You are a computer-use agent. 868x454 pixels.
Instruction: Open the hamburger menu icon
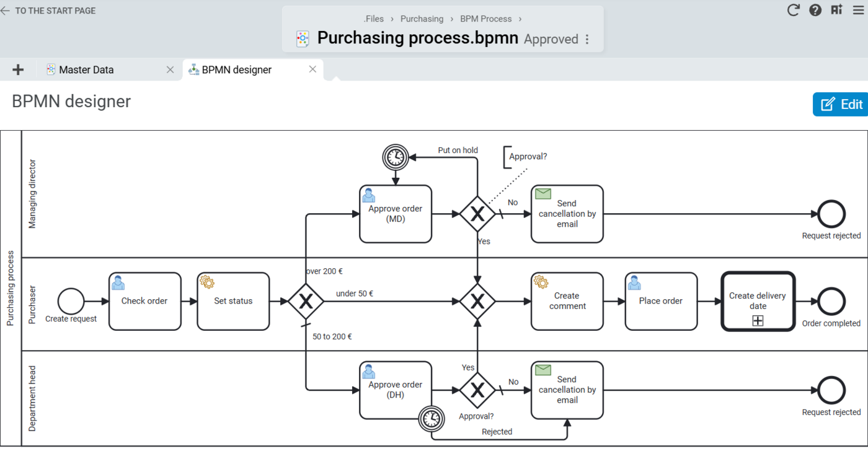tap(858, 10)
